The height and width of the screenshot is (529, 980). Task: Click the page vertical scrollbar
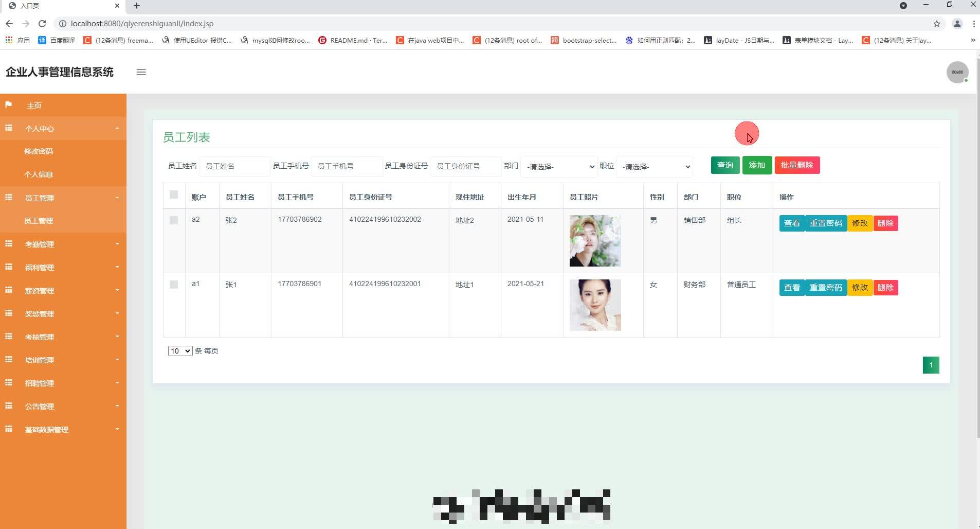[x=977, y=247]
